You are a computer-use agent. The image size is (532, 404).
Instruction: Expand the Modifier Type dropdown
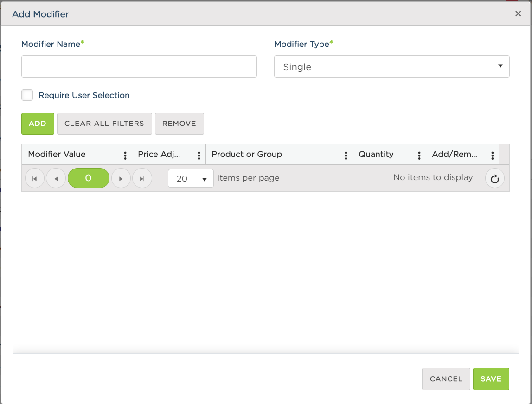pyautogui.click(x=391, y=66)
